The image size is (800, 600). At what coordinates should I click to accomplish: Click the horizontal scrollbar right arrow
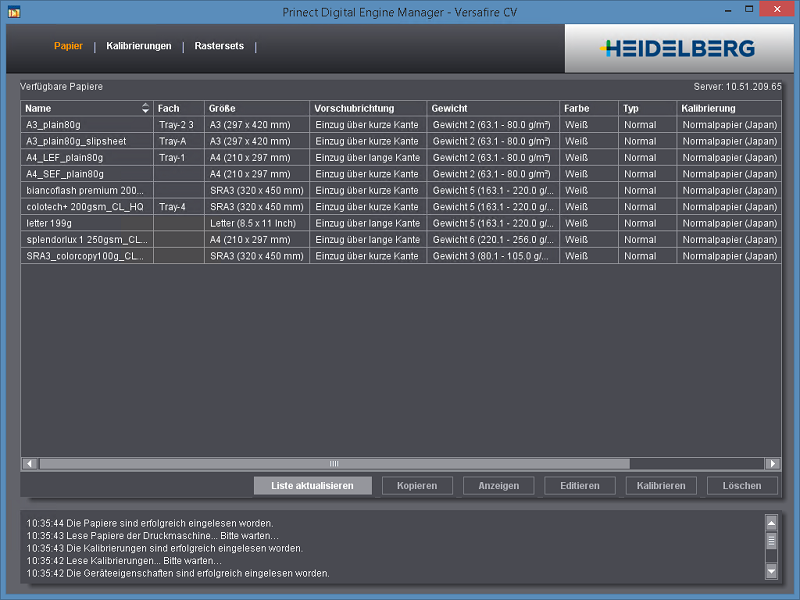[772, 463]
